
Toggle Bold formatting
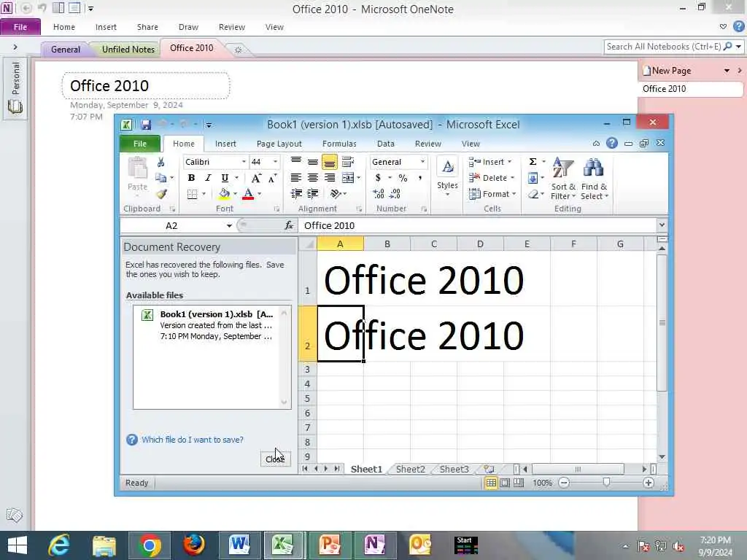(192, 178)
